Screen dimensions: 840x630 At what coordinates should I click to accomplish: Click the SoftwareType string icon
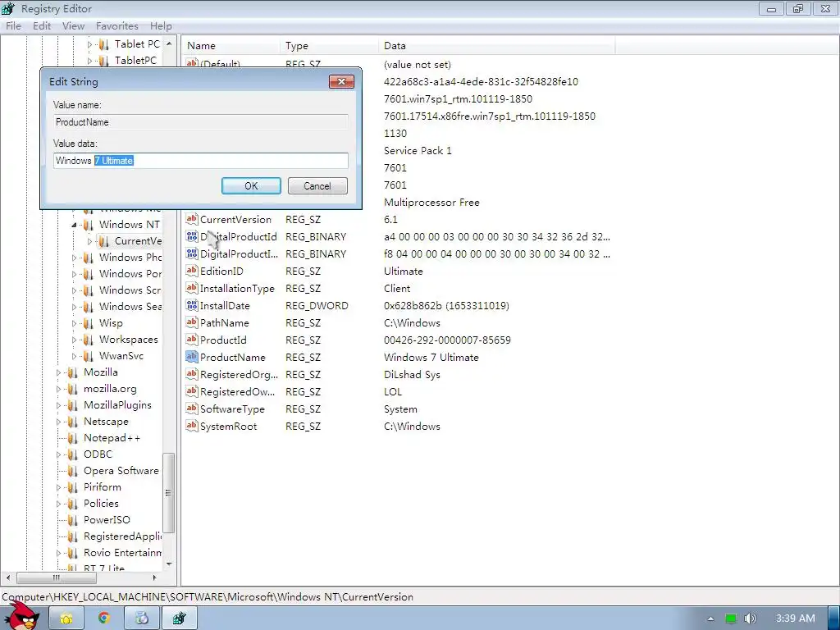point(192,409)
